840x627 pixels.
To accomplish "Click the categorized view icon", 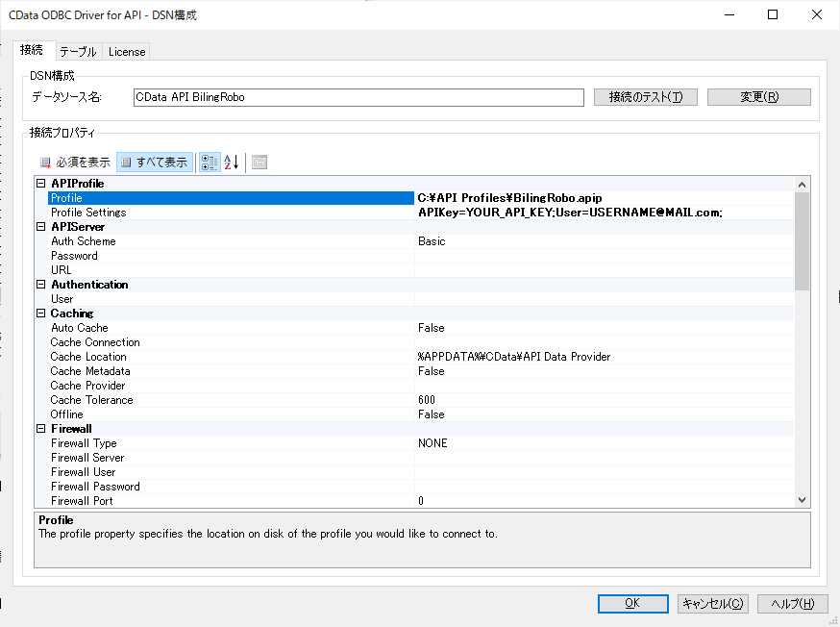I will (210, 163).
